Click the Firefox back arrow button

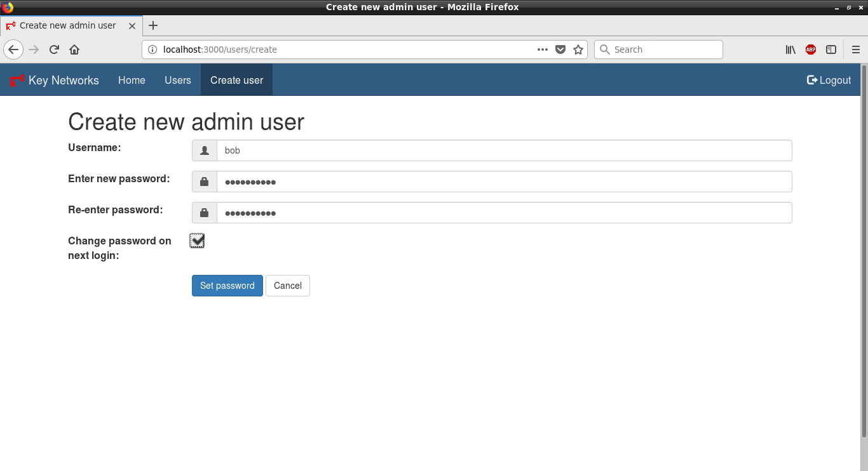(13, 50)
